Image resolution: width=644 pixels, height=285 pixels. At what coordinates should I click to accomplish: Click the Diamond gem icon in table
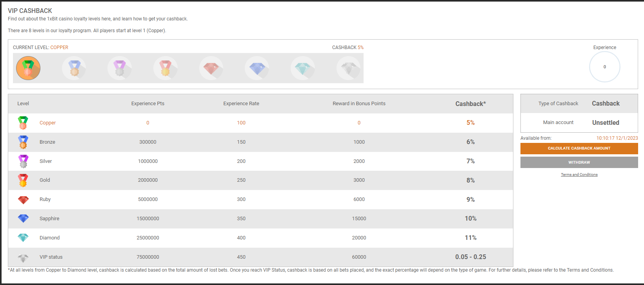23,238
